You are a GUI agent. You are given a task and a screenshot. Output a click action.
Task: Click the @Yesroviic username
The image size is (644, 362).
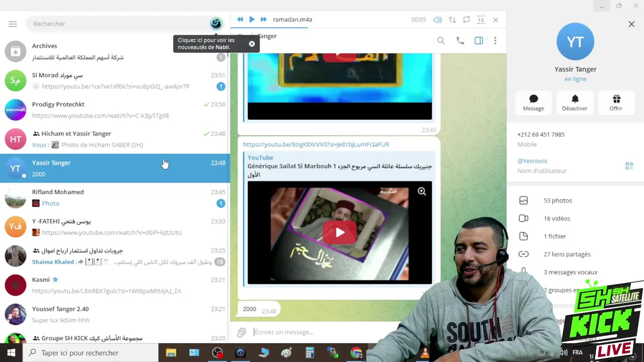click(532, 161)
